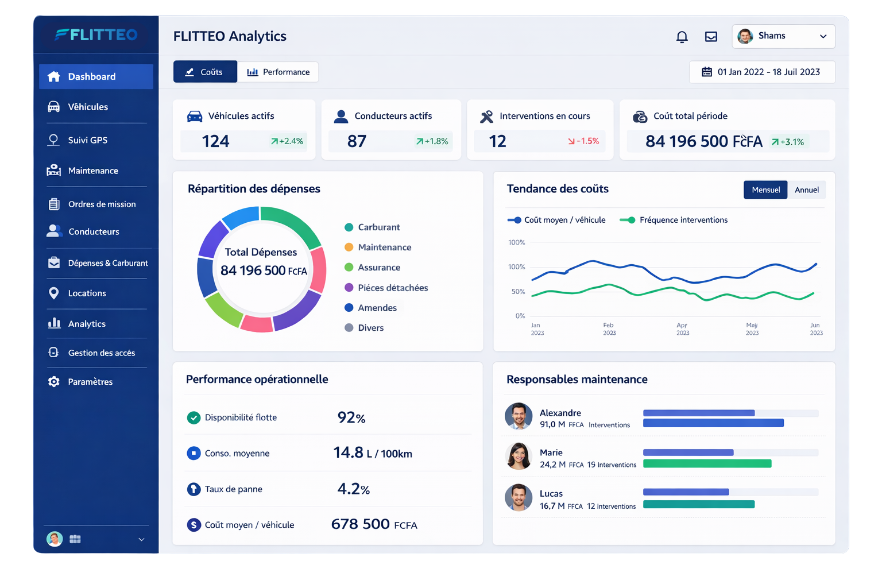882x588 pixels.
Task: Toggle Maintenance legend entry in donut chart
Action: click(x=378, y=247)
